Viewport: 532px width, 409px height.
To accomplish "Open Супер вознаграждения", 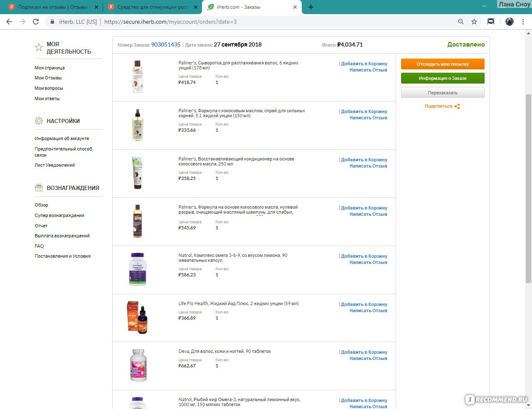I will click(59, 215).
